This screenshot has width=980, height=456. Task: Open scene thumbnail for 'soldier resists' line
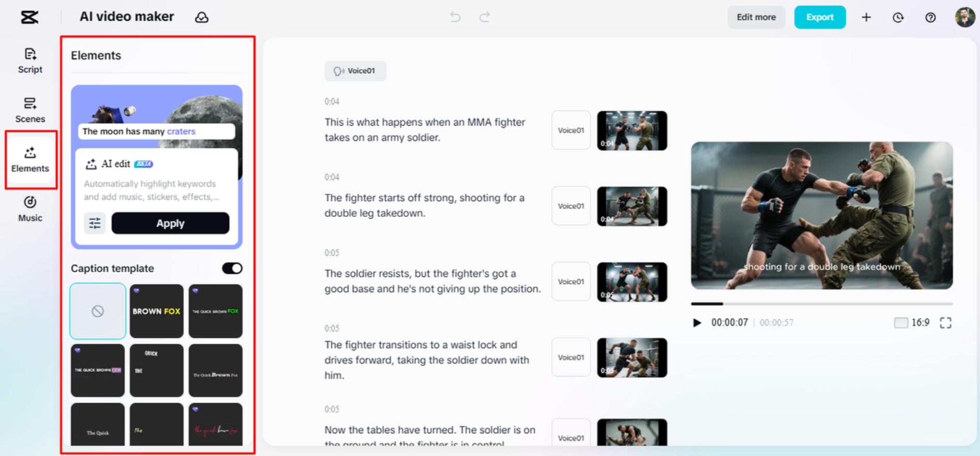632,282
